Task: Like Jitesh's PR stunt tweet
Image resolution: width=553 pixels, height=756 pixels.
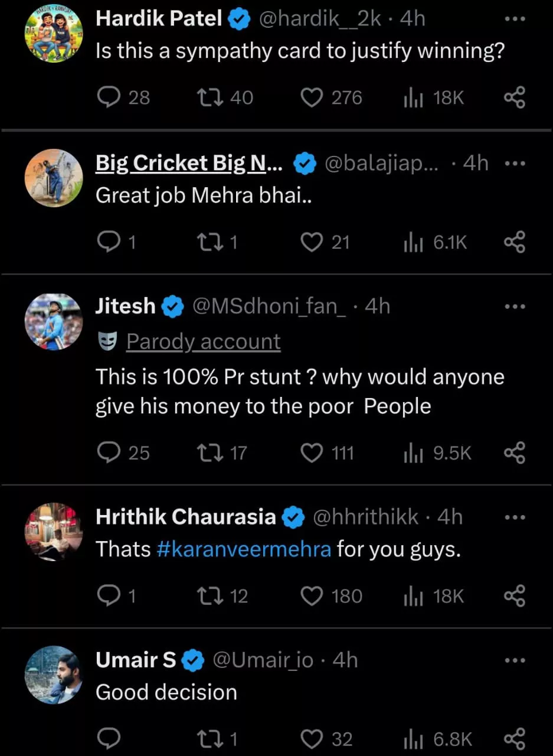Action: (x=312, y=453)
